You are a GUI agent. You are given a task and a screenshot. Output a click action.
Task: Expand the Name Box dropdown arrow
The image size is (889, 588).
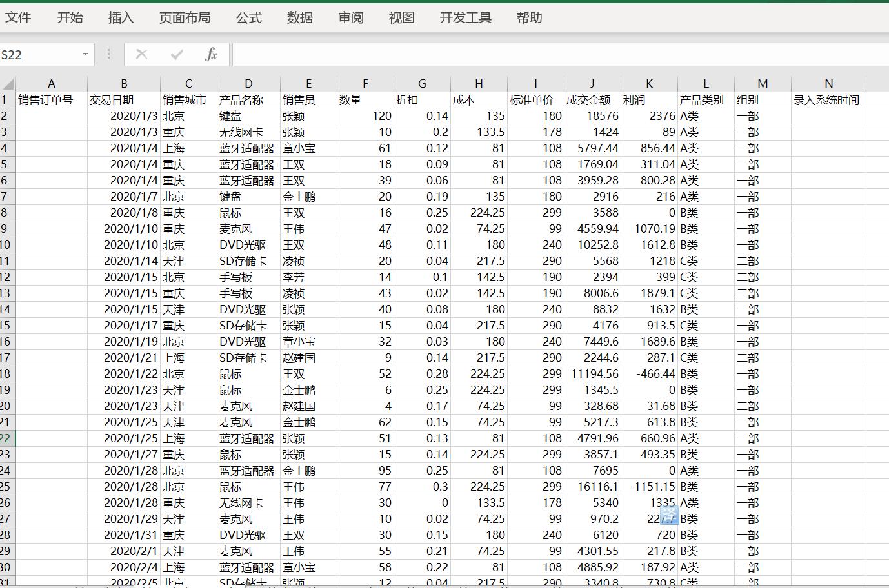click(x=85, y=55)
